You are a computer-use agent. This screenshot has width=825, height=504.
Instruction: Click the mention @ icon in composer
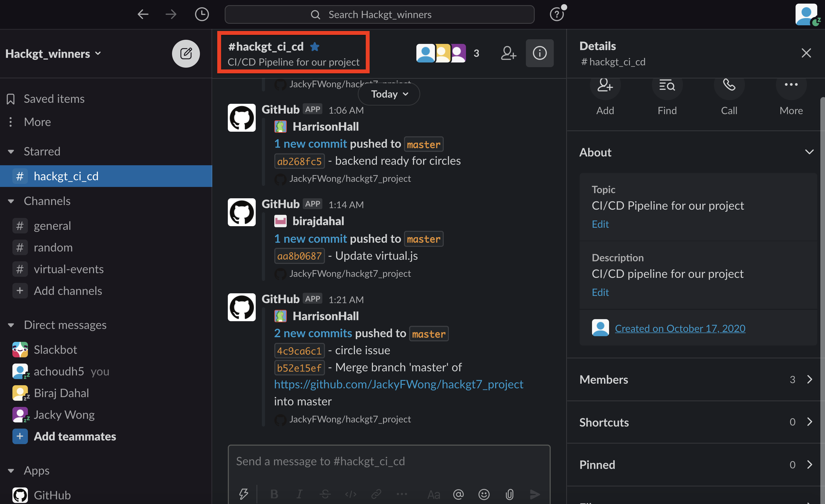click(458, 494)
